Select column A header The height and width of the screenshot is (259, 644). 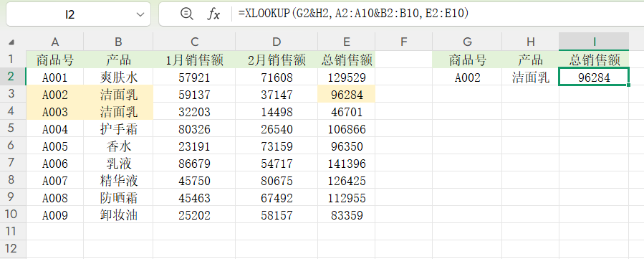click(55, 42)
